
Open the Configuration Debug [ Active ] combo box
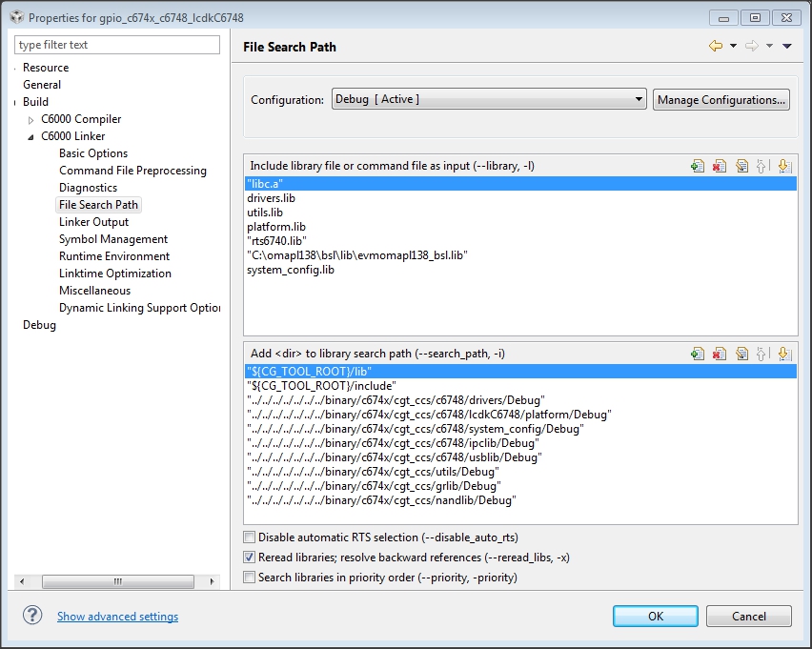coord(489,99)
